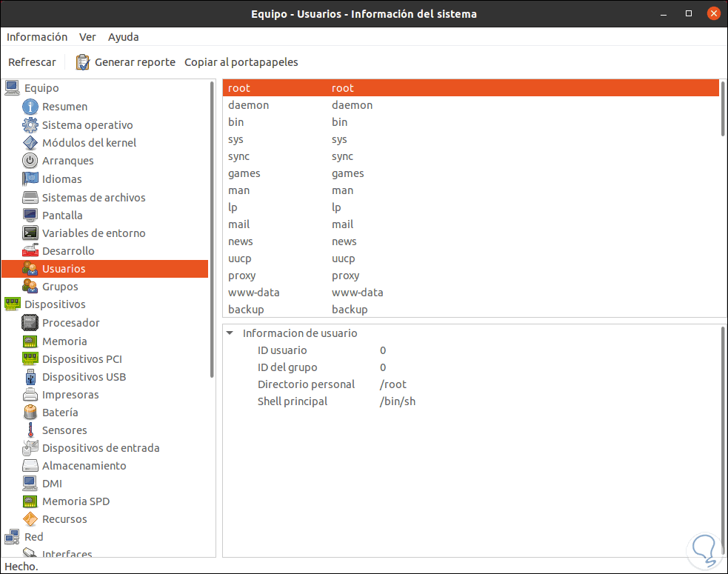
Task: Click the Memoria SPD icon
Action: click(x=30, y=501)
